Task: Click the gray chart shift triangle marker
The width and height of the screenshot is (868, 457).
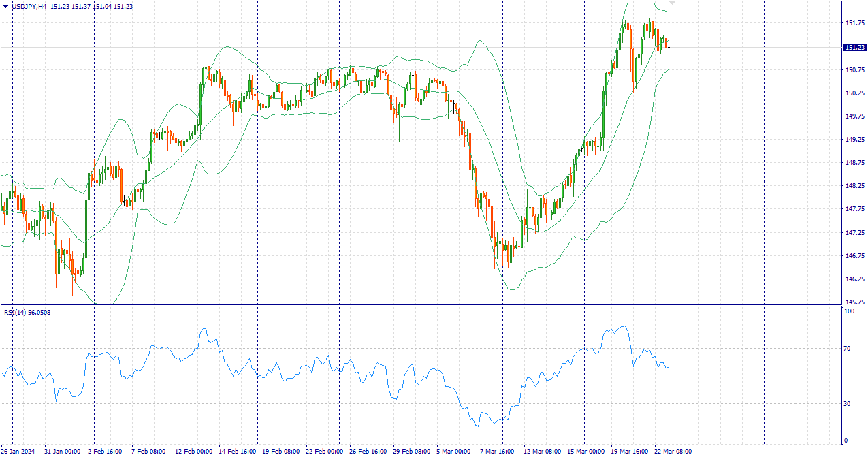Action: [x=673, y=3]
